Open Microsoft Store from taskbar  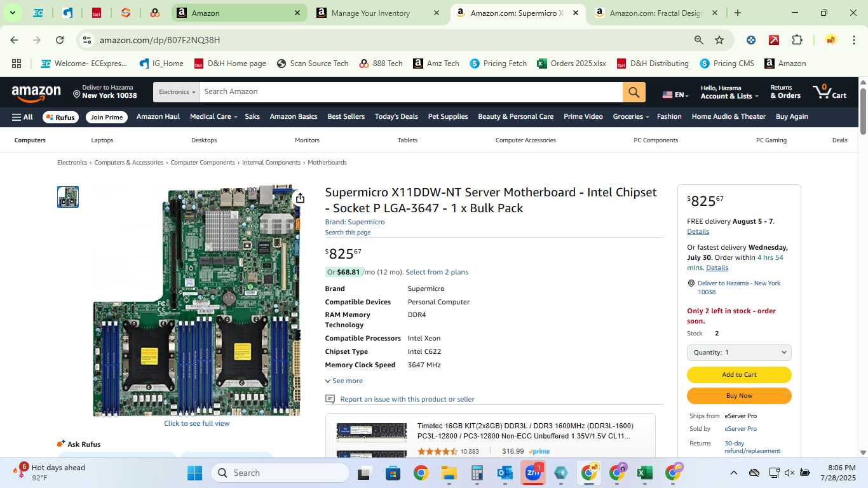pos(393,473)
